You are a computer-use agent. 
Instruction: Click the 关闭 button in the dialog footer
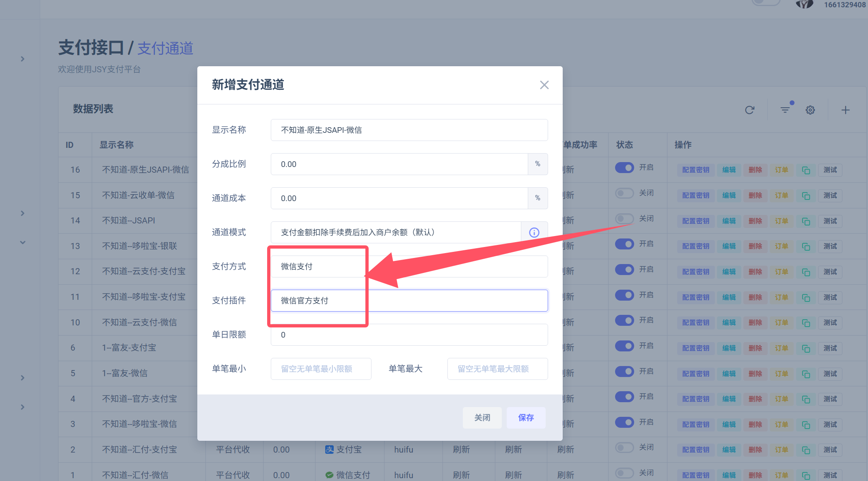[482, 418]
